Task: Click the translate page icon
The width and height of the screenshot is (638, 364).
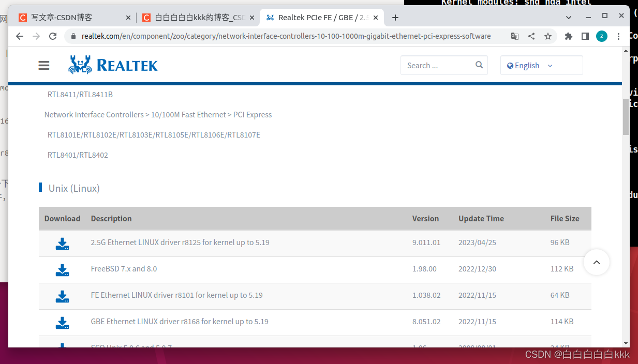Action: click(515, 36)
